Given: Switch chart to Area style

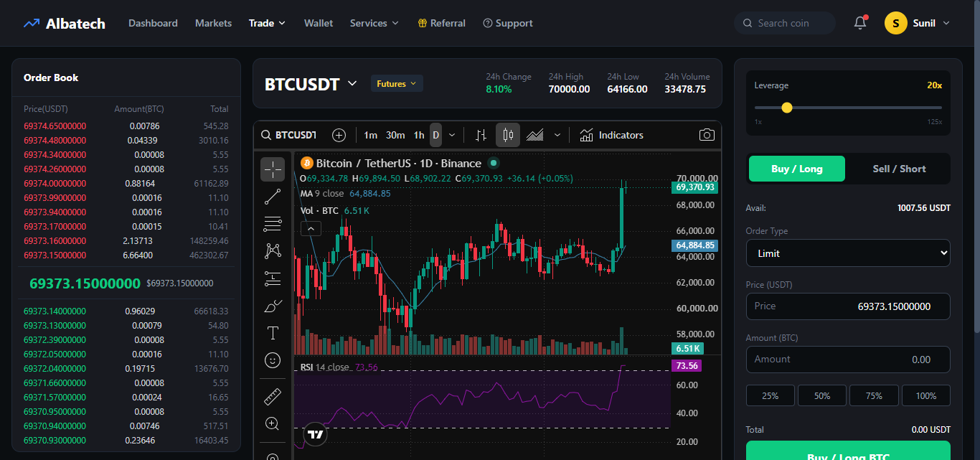Looking at the screenshot, I should (534, 135).
